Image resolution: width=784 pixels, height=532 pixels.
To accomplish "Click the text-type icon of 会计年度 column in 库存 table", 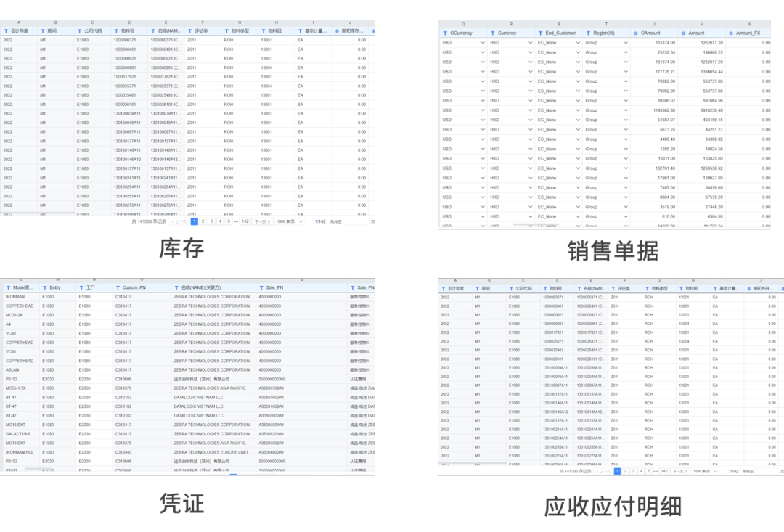I will (6, 31).
